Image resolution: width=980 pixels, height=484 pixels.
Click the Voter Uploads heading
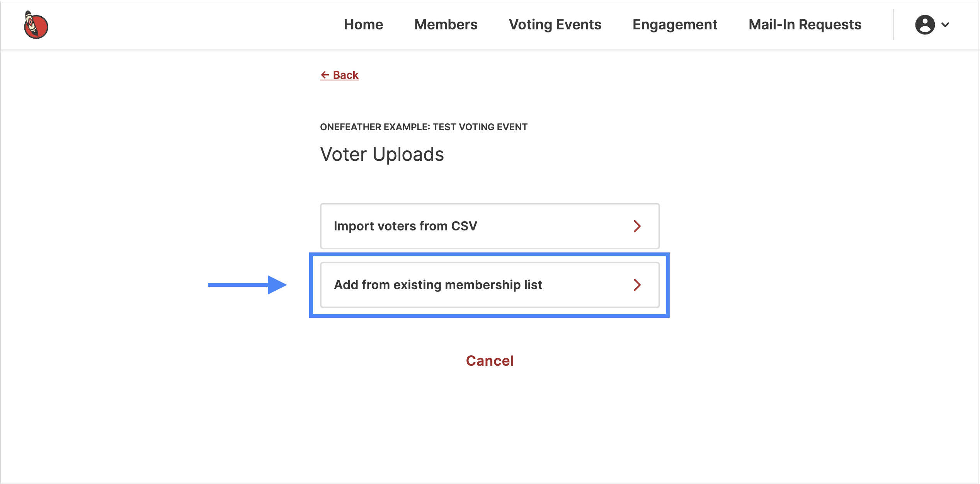[382, 154]
